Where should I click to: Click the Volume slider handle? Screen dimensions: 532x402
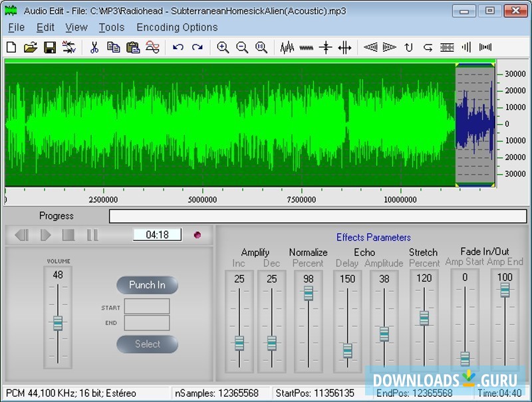(58, 323)
